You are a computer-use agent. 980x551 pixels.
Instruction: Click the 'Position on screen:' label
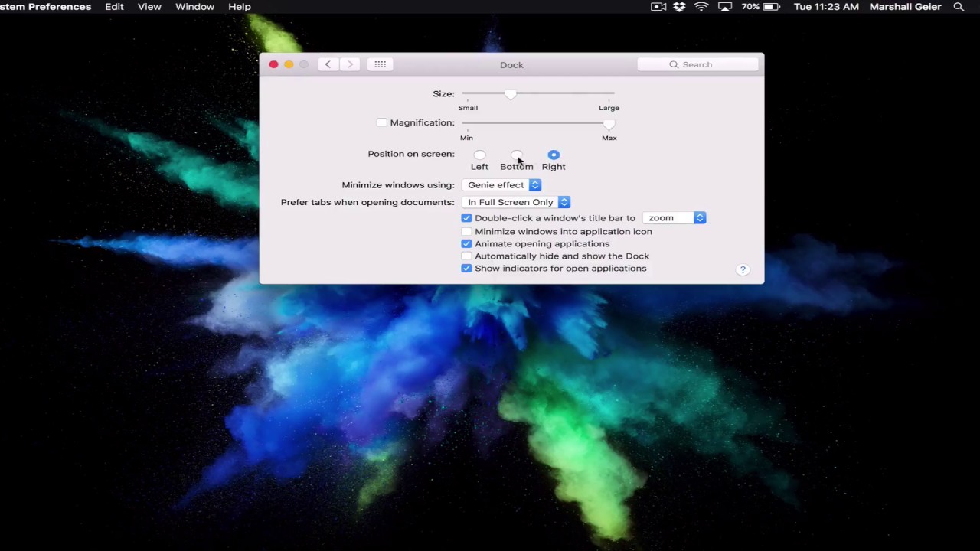point(411,154)
